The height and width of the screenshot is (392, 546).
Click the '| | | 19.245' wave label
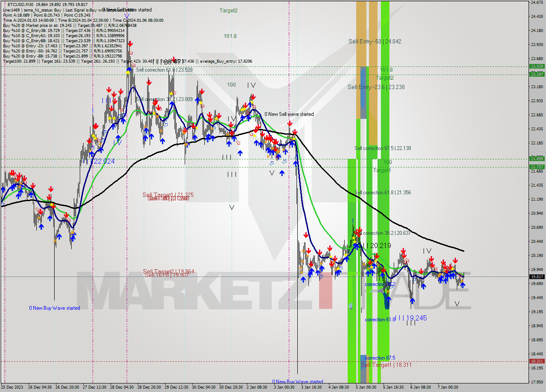412,318
